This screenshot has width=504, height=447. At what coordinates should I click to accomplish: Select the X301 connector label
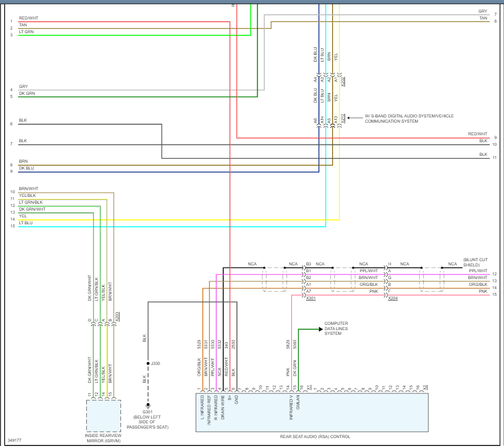coord(311,298)
